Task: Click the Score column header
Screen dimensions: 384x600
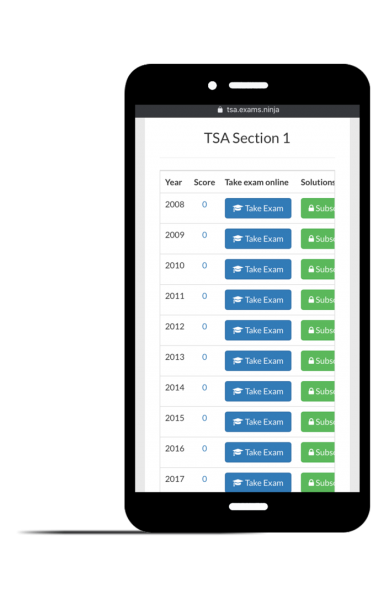Action: (204, 183)
